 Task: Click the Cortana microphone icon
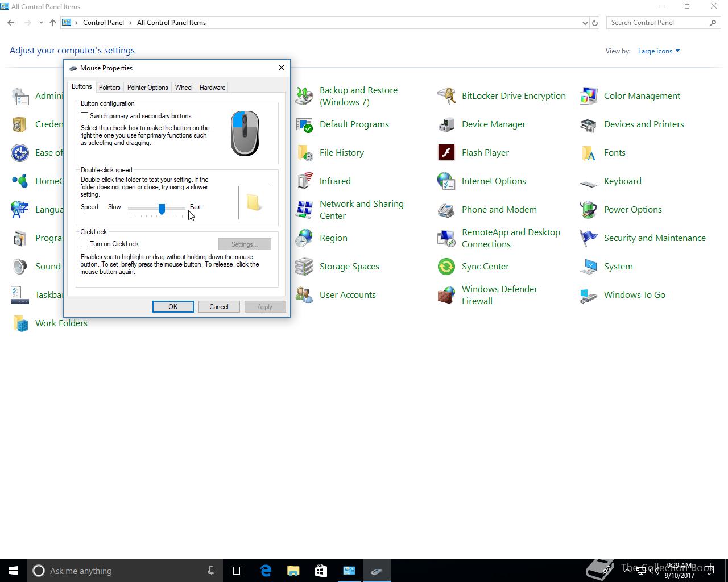211,571
